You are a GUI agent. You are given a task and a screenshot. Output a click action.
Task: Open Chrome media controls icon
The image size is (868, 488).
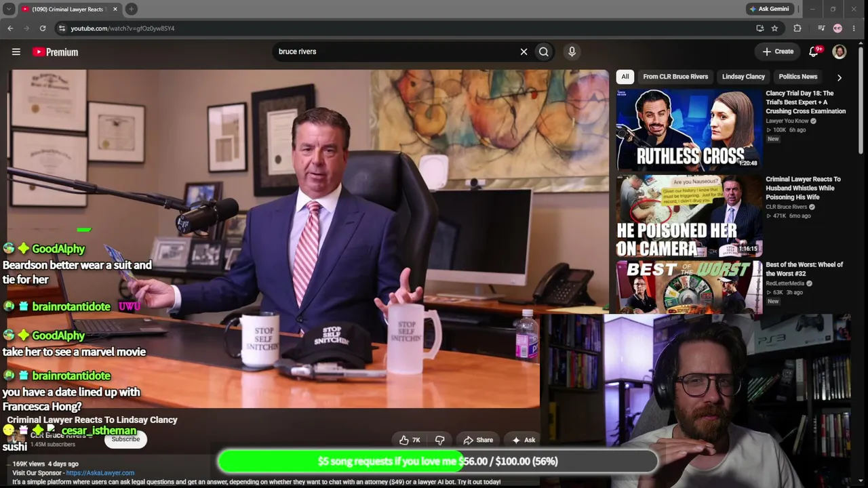pos(821,28)
